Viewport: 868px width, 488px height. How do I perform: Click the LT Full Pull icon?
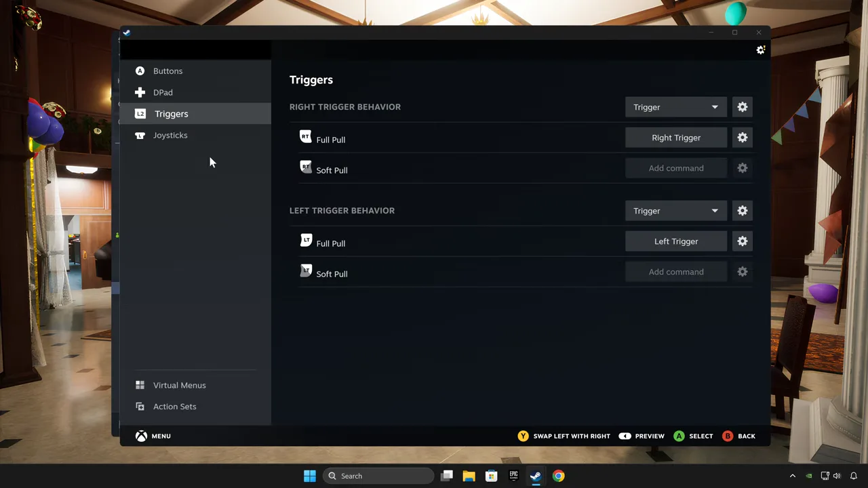pos(306,241)
